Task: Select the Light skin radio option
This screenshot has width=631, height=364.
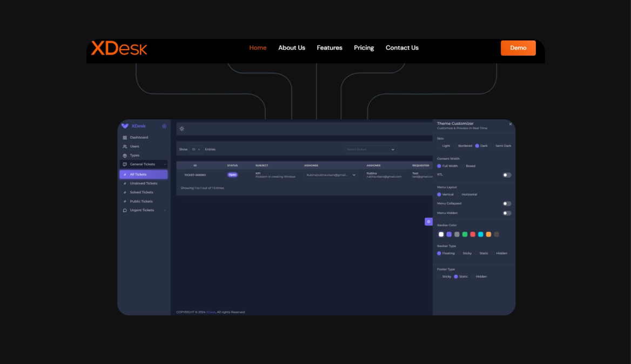Action: (x=439, y=146)
